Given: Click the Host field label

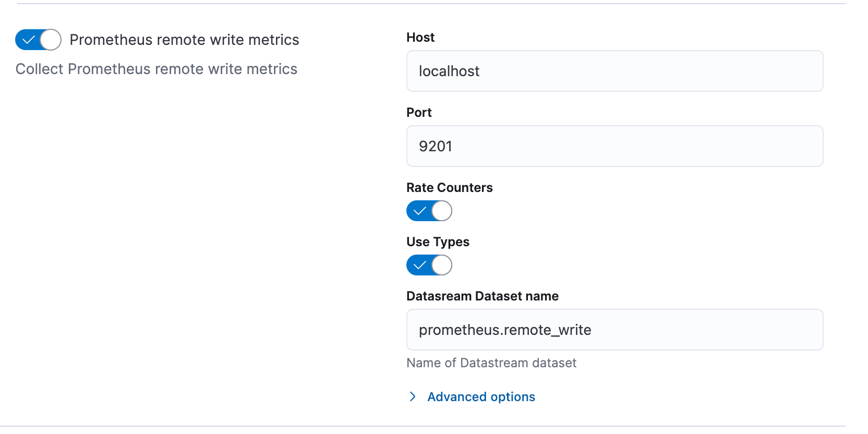Looking at the screenshot, I should click(420, 38).
